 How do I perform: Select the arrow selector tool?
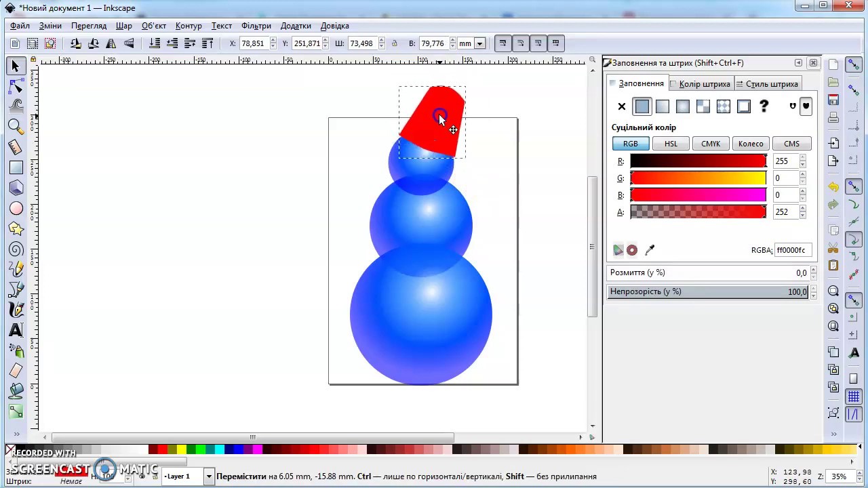16,66
